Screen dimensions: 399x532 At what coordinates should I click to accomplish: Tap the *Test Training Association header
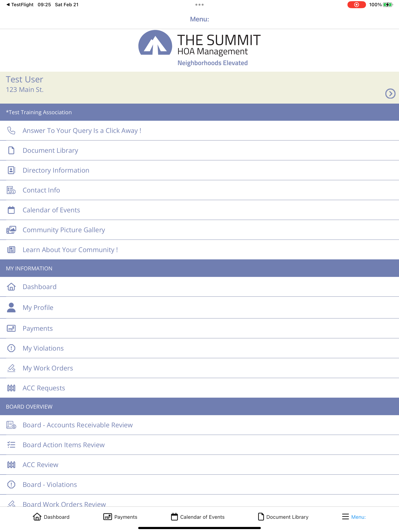pyautogui.click(x=199, y=112)
